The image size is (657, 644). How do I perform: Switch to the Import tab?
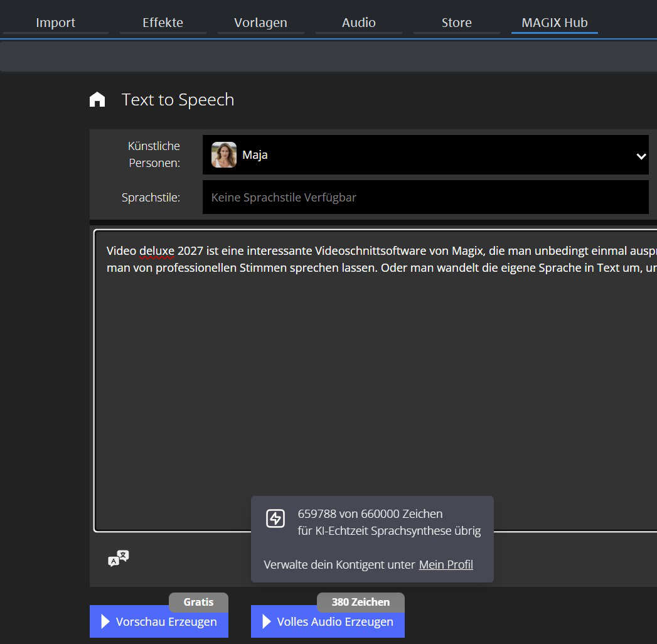(x=56, y=23)
